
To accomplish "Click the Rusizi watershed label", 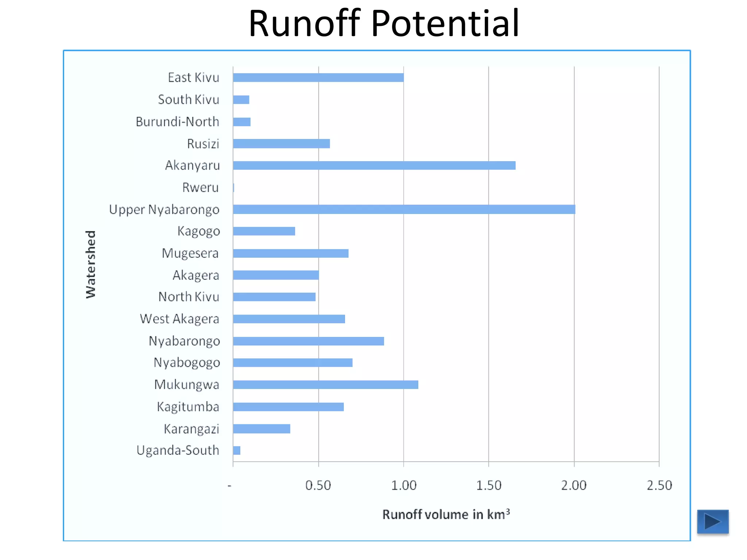I will click(203, 144).
